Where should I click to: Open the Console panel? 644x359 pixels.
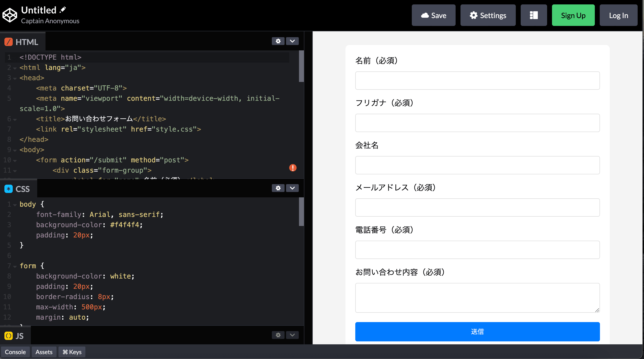pyautogui.click(x=15, y=352)
